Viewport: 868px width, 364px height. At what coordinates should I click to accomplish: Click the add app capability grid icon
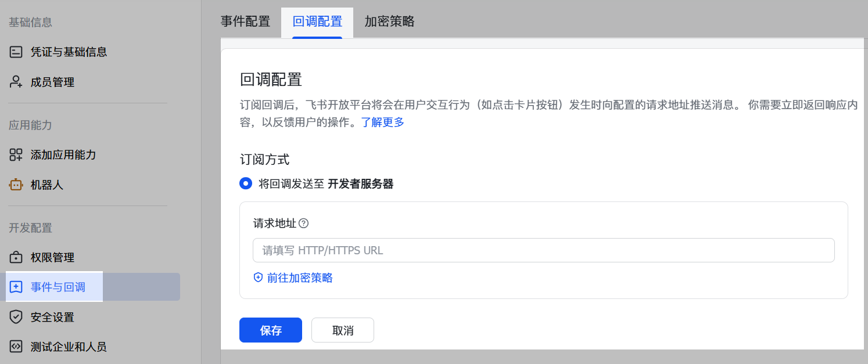[16, 155]
